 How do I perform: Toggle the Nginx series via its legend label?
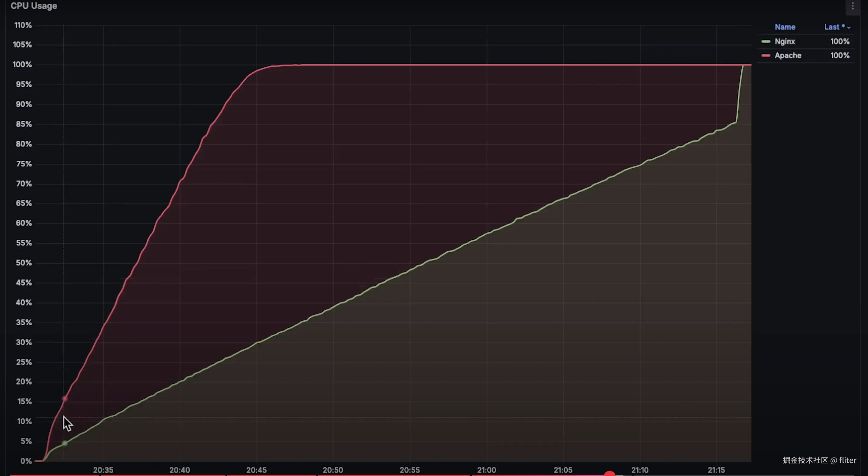pyautogui.click(x=784, y=41)
